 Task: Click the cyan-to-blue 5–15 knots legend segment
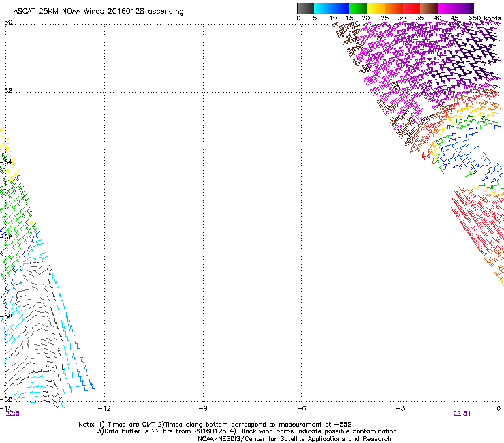pos(332,8)
